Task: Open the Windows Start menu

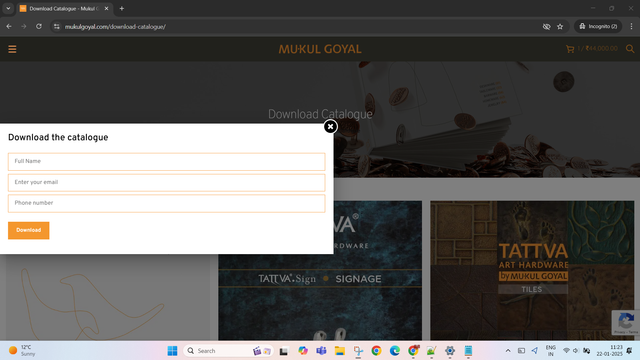Action: [172, 351]
